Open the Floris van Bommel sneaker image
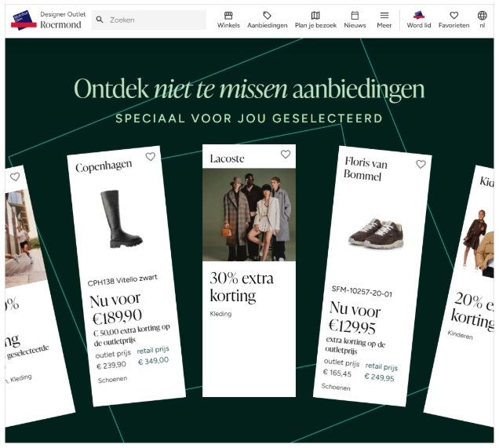 click(376, 233)
